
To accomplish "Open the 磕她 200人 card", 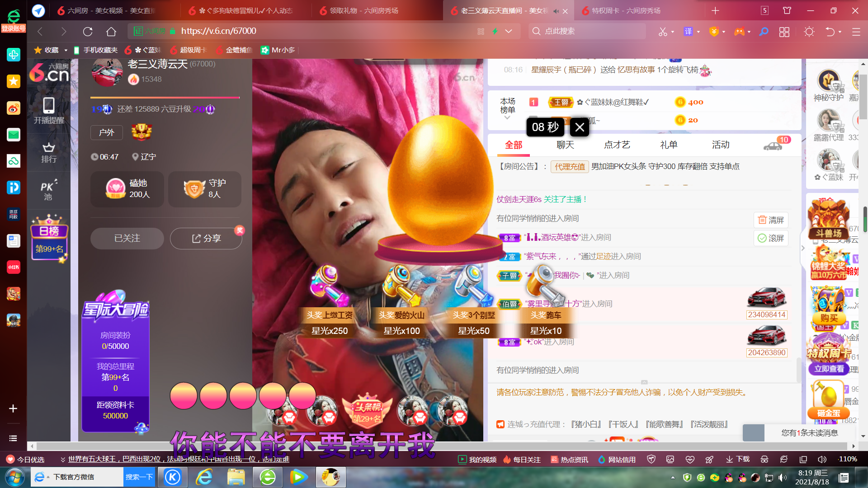I will click(x=127, y=189).
